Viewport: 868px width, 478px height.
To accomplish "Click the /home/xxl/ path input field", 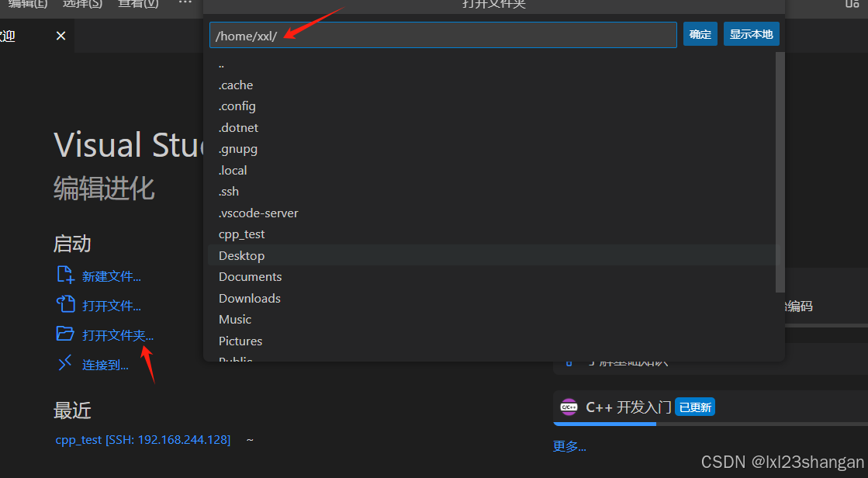I will 443,35.
